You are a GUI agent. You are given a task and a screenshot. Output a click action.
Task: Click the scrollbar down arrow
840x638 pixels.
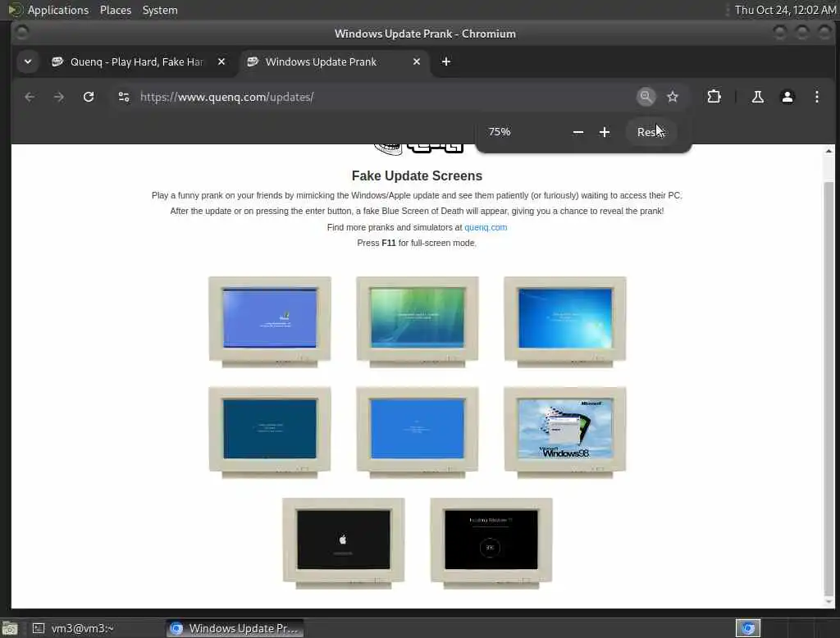click(829, 602)
